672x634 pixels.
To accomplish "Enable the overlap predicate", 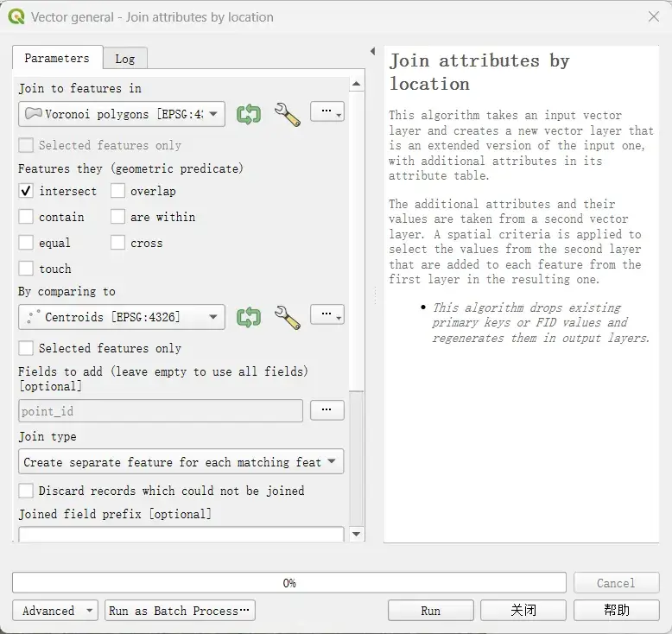I will point(117,191).
